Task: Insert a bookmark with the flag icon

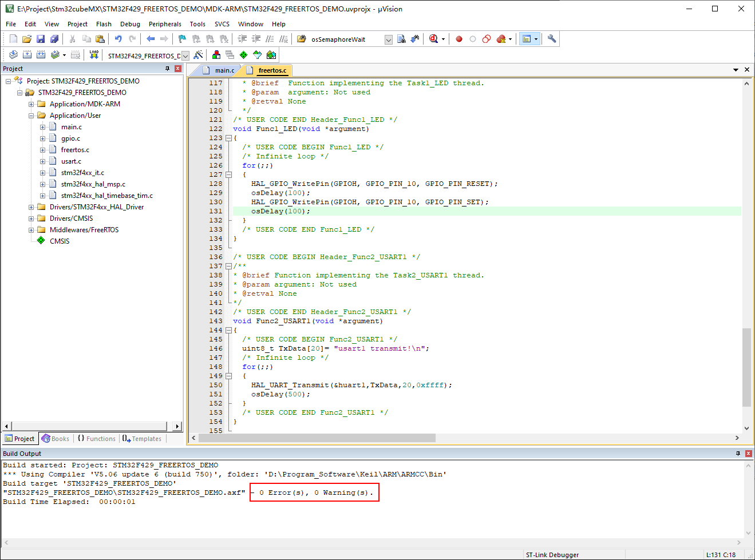Action: click(x=182, y=39)
